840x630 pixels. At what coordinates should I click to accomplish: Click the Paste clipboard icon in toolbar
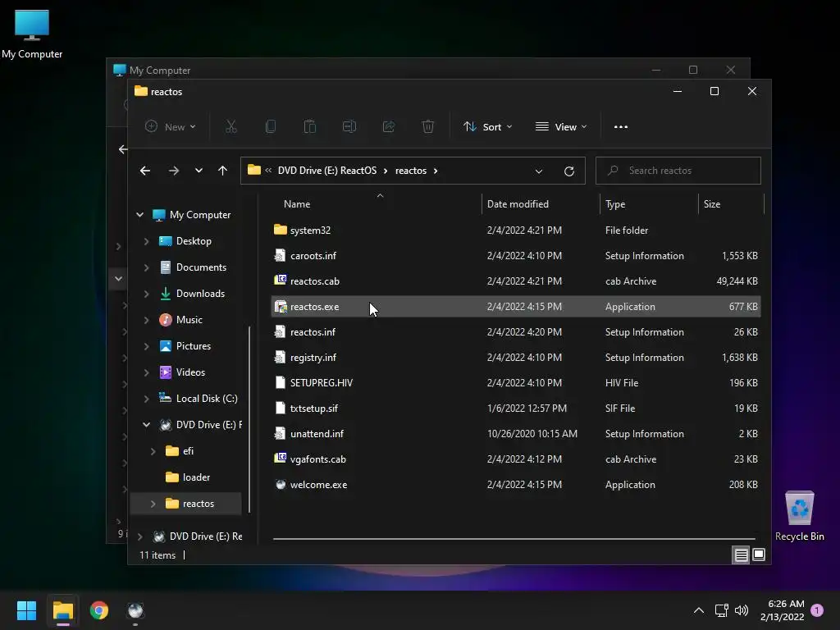click(x=309, y=127)
